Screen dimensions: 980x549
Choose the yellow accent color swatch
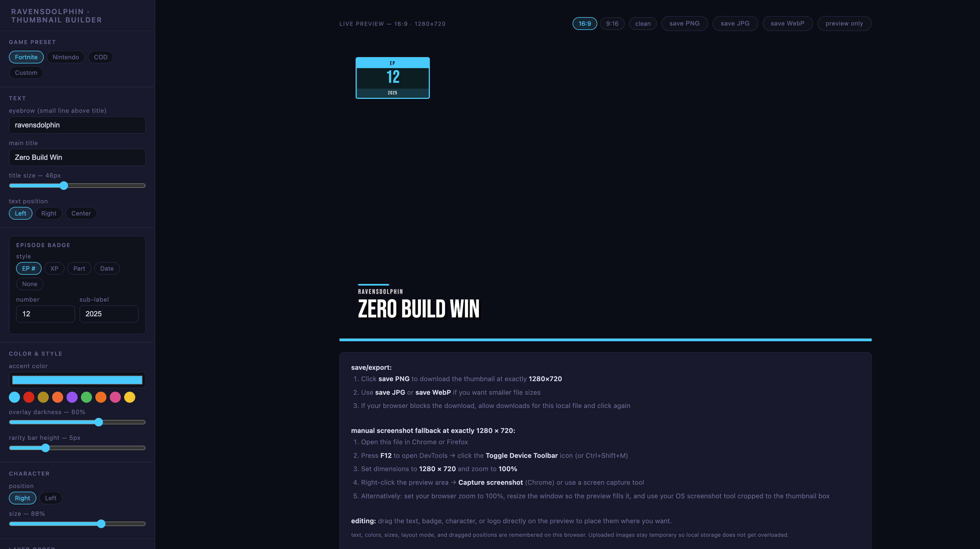pos(130,397)
